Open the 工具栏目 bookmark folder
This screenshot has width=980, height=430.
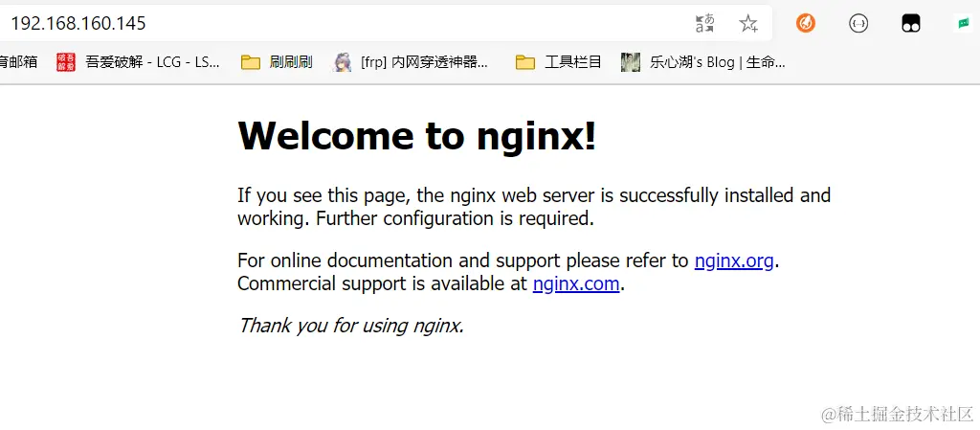point(558,62)
